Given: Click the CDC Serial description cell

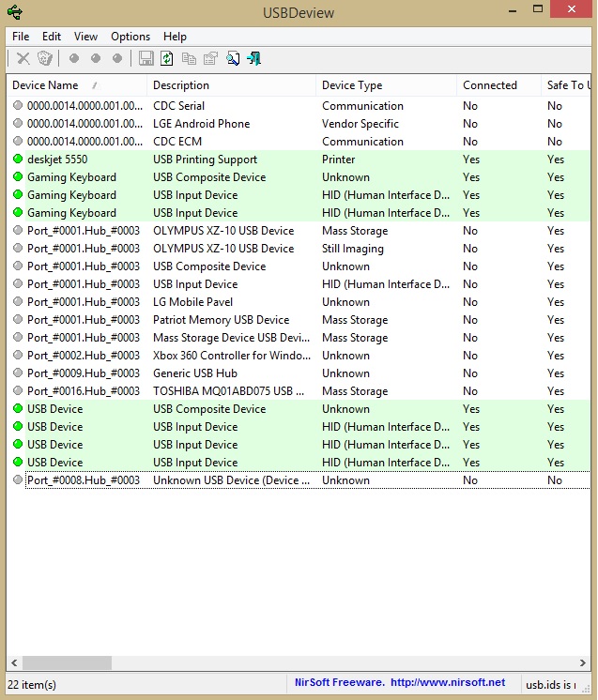Looking at the screenshot, I should click(x=178, y=106).
